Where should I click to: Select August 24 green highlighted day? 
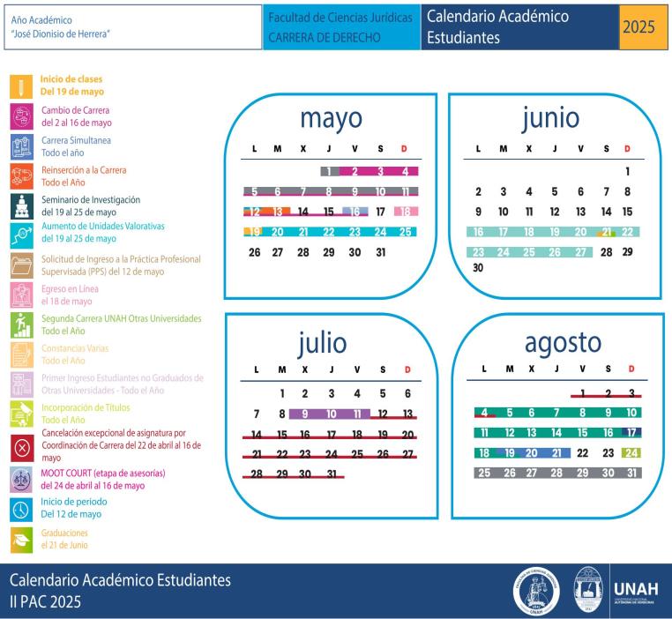(631, 453)
